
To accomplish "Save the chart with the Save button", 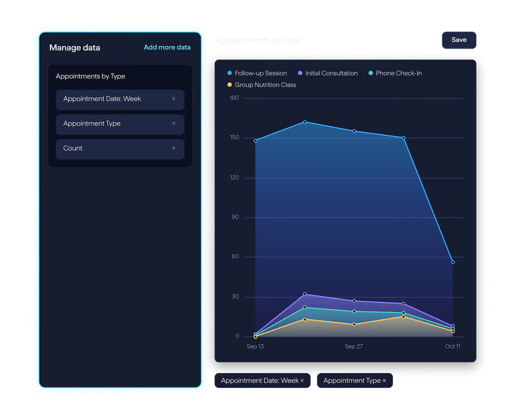I will (459, 40).
